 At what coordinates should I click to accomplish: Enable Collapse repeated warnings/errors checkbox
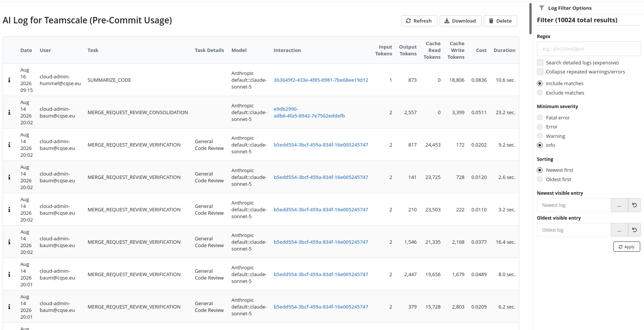pos(540,72)
